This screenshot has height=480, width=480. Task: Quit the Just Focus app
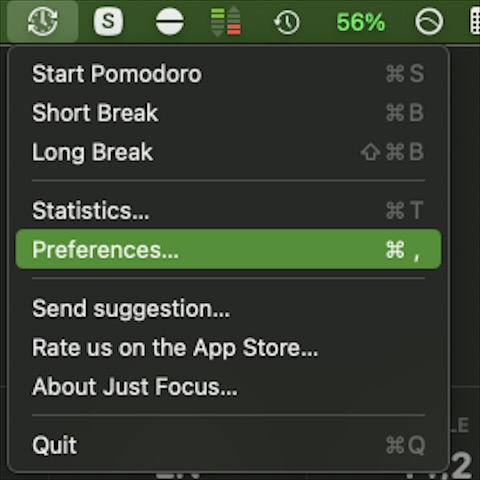[x=228, y=445]
